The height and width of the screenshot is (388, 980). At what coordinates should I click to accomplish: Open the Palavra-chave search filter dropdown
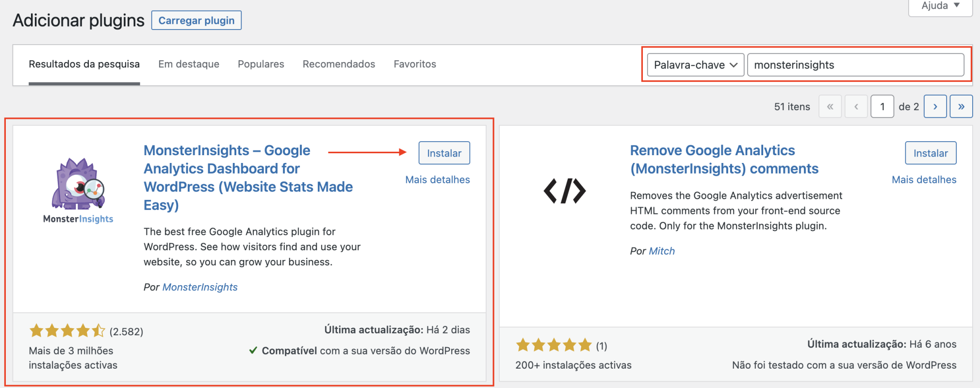tap(695, 65)
